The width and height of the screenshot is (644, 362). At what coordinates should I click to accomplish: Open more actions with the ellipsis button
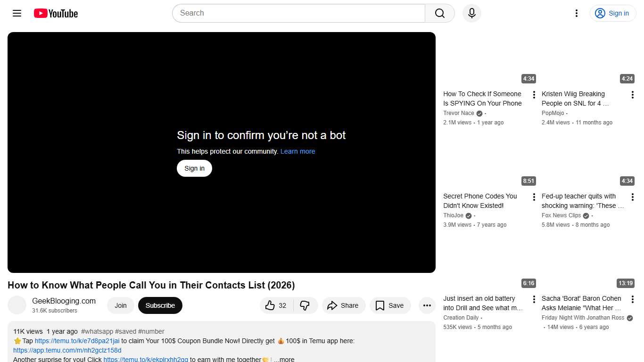click(x=427, y=305)
